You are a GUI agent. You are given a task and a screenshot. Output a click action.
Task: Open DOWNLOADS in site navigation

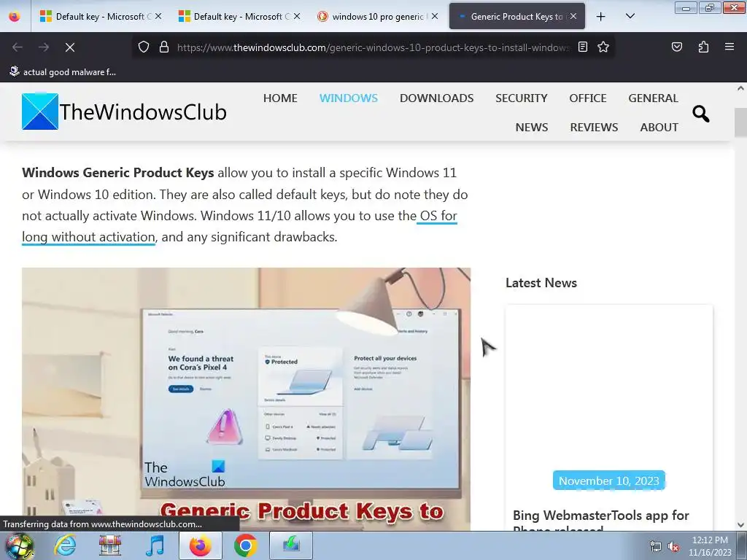pyautogui.click(x=436, y=98)
